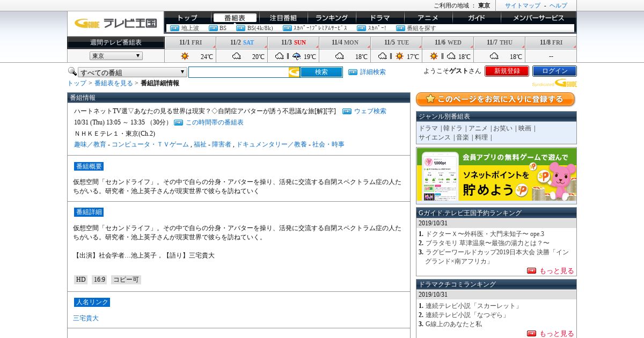Open G線上のあなたと私 entry

tap(453, 324)
